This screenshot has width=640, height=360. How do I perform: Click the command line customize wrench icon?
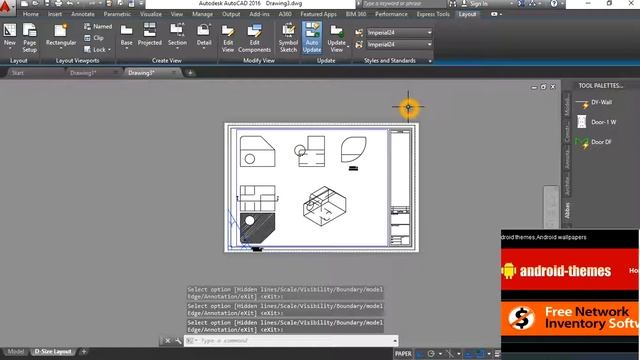(178, 341)
